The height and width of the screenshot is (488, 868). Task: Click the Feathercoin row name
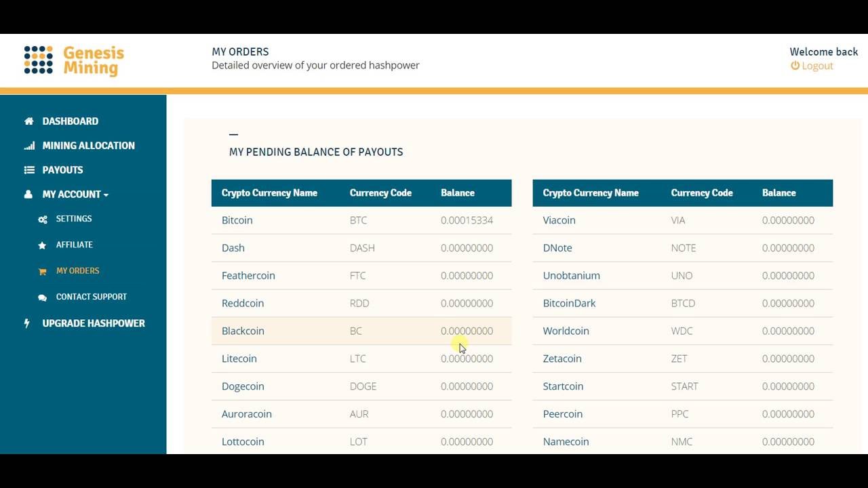248,276
